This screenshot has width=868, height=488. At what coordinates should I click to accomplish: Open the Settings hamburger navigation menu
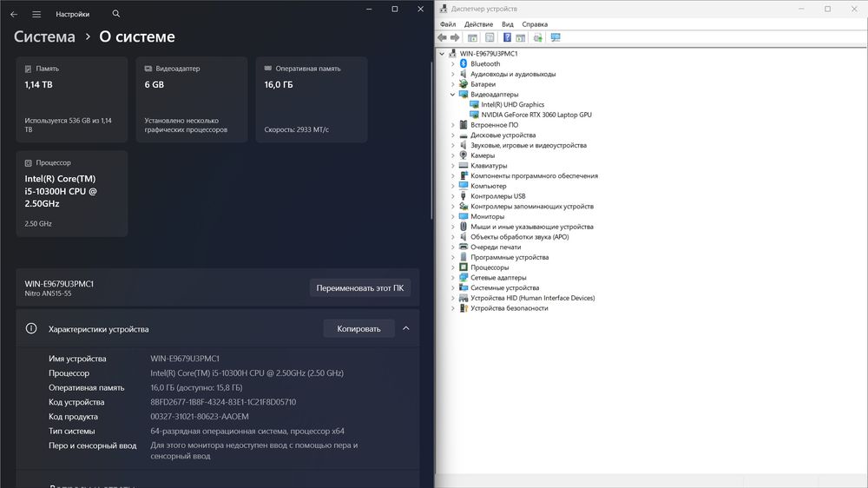(x=36, y=14)
